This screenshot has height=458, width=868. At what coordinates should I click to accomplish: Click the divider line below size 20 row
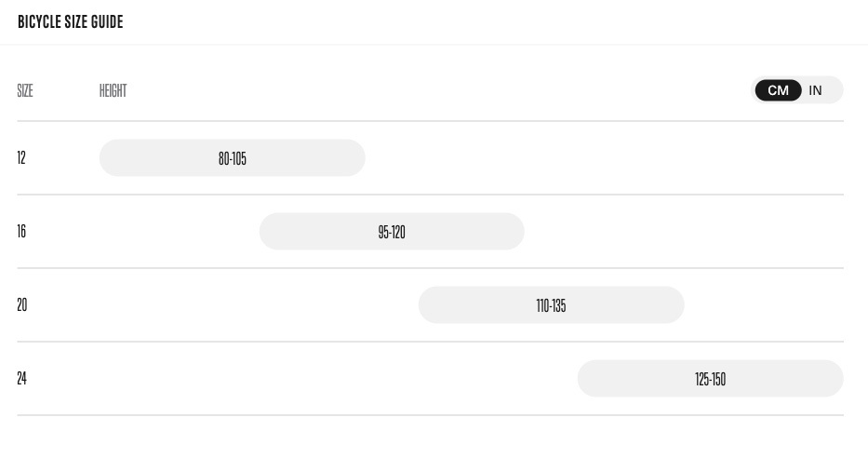click(x=430, y=342)
